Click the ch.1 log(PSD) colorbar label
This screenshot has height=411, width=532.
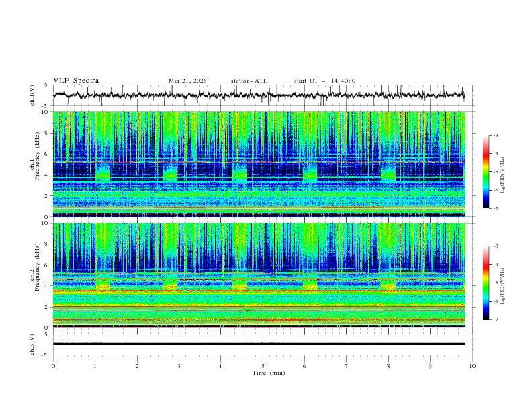[503, 175]
